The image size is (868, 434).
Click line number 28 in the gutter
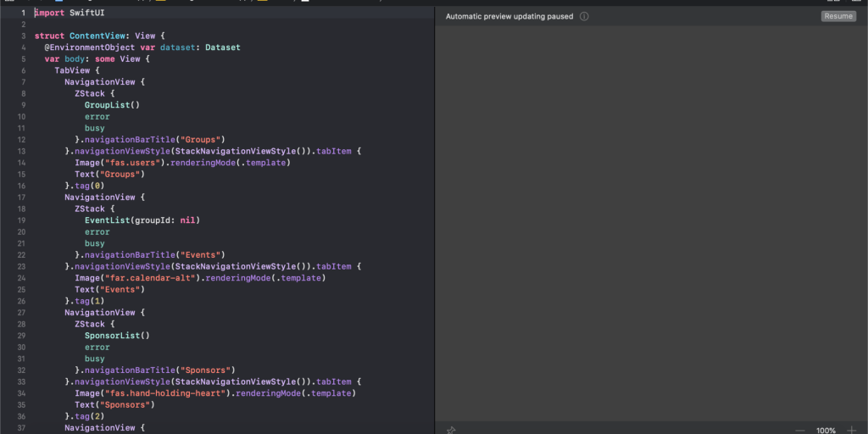pyautogui.click(x=21, y=324)
